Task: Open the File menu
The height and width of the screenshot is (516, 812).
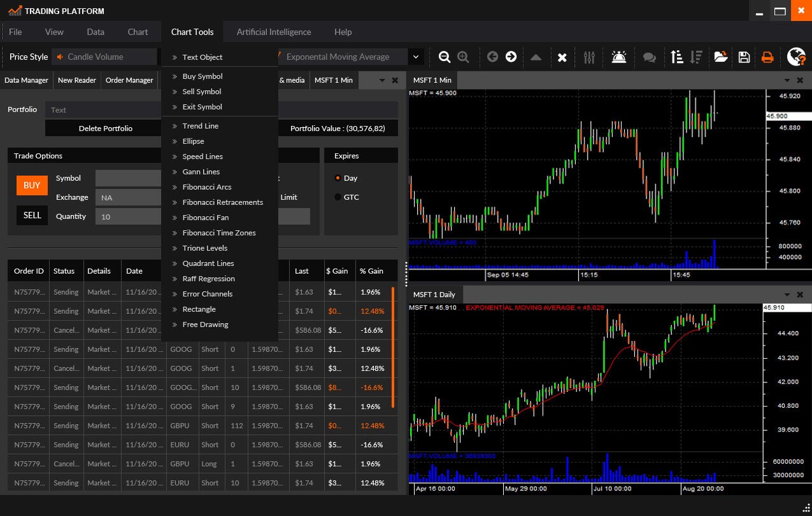Action: coord(15,32)
